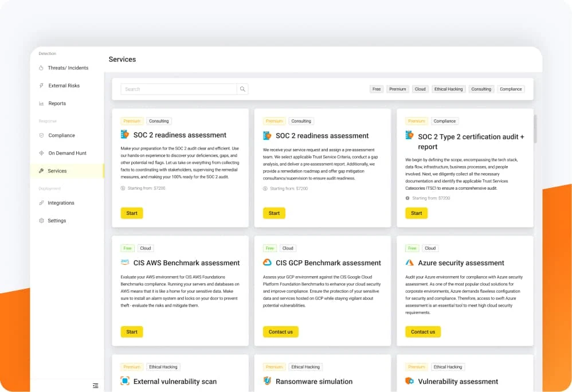Click the vertical scrollbar of the services list
The image size is (572, 392).
pyautogui.click(x=535, y=129)
